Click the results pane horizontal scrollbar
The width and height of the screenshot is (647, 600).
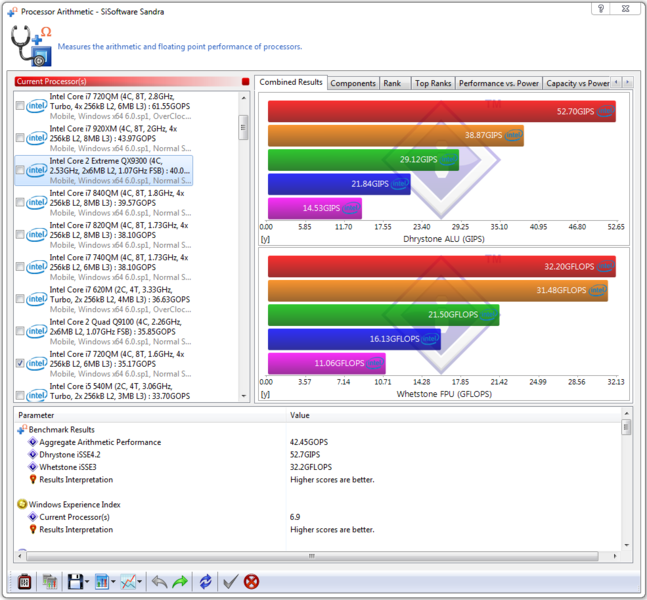[x=312, y=556]
